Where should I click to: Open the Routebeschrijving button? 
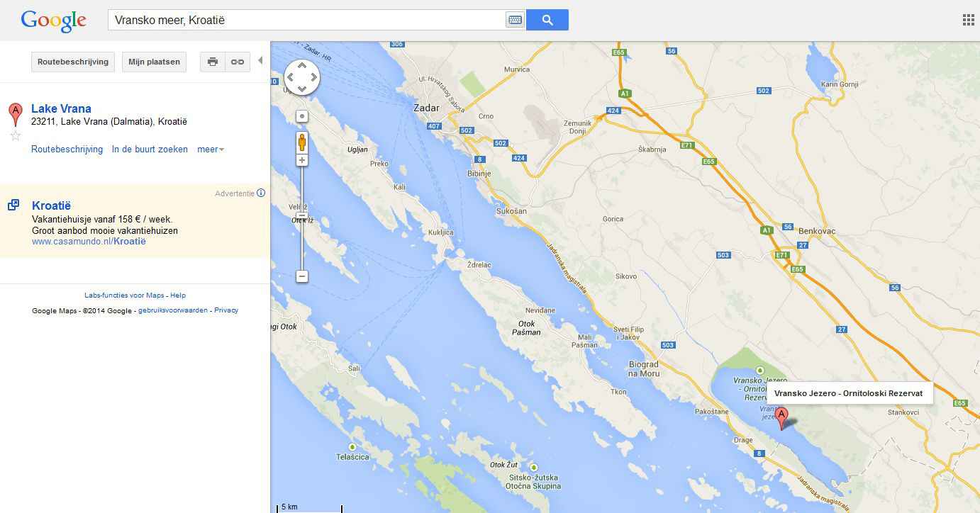(73, 62)
